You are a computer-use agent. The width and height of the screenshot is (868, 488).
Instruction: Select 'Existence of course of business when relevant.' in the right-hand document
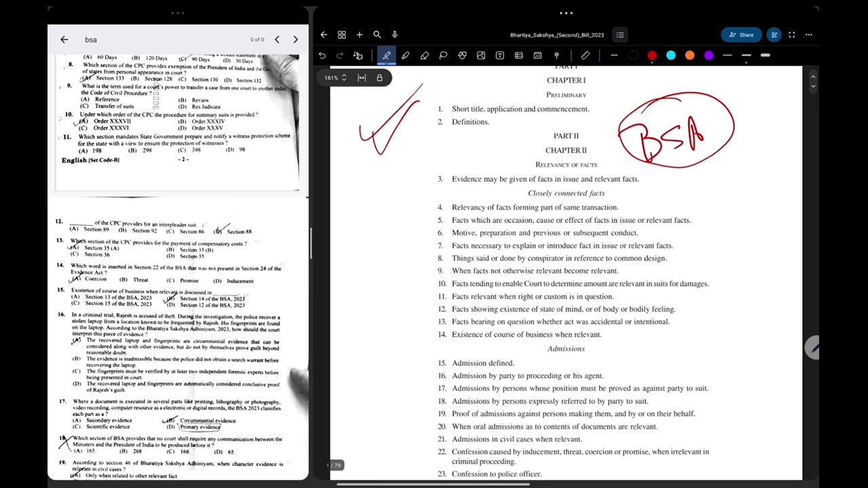(x=527, y=335)
